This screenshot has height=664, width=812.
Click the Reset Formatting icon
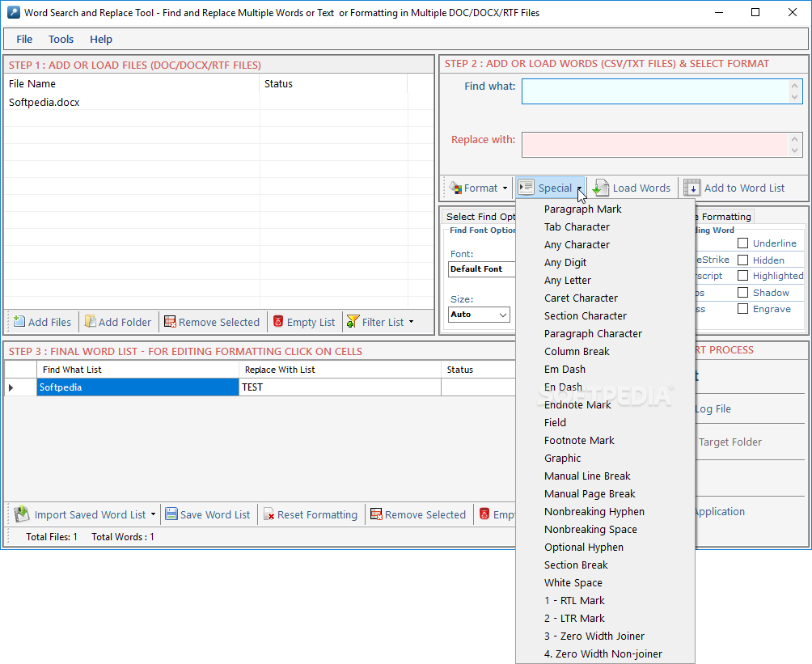tap(269, 514)
